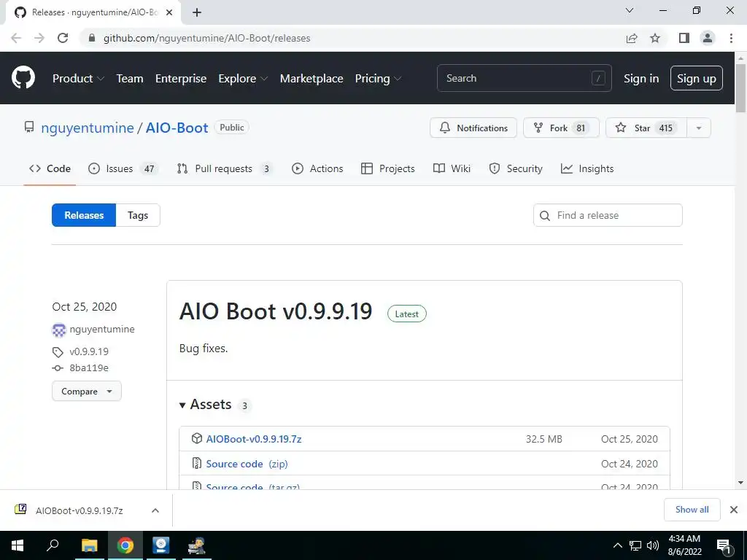Open the v0.9.9.19 tag link
The image size is (747, 560).
point(89,352)
